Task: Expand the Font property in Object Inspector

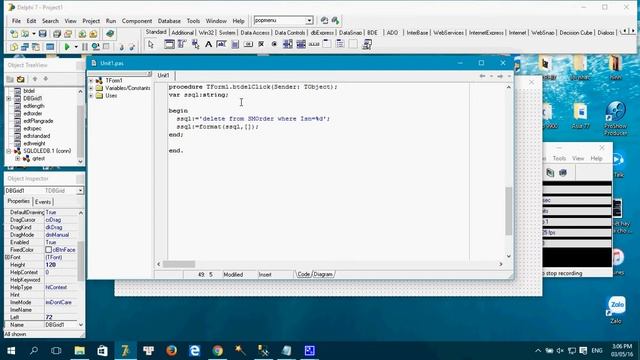Action: 7,257
